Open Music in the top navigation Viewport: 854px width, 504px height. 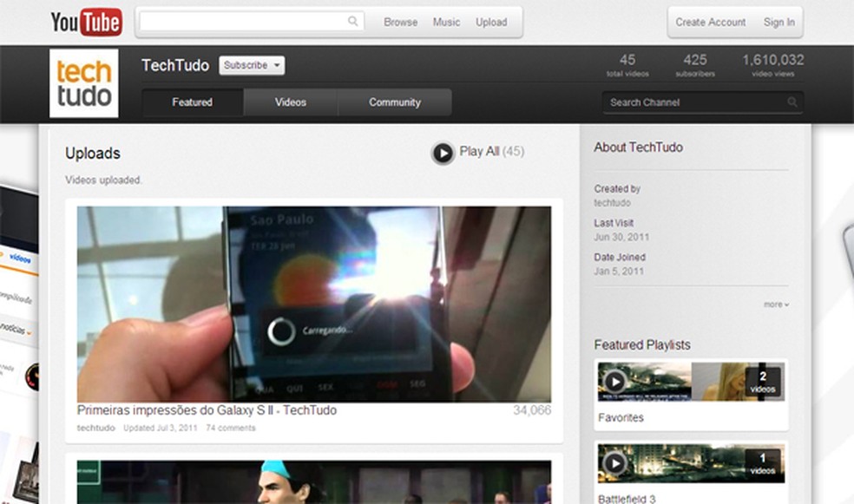tap(447, 23)
